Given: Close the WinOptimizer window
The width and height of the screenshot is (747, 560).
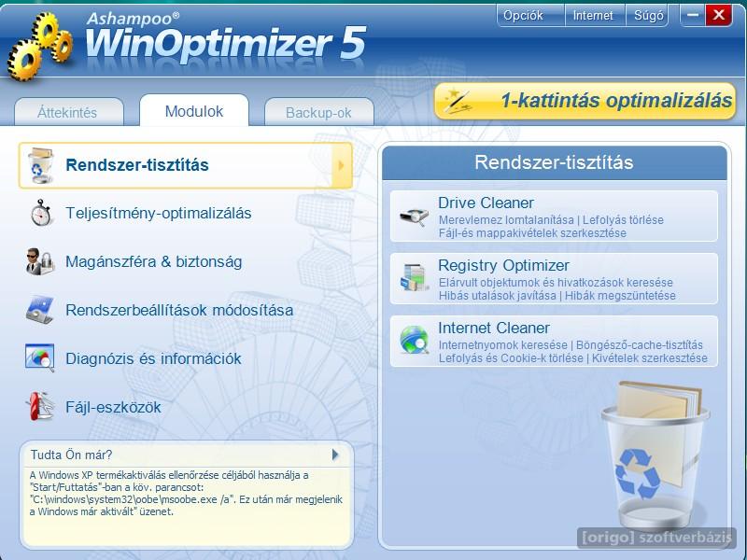Looking at the screenshot, I should [718, 15].
